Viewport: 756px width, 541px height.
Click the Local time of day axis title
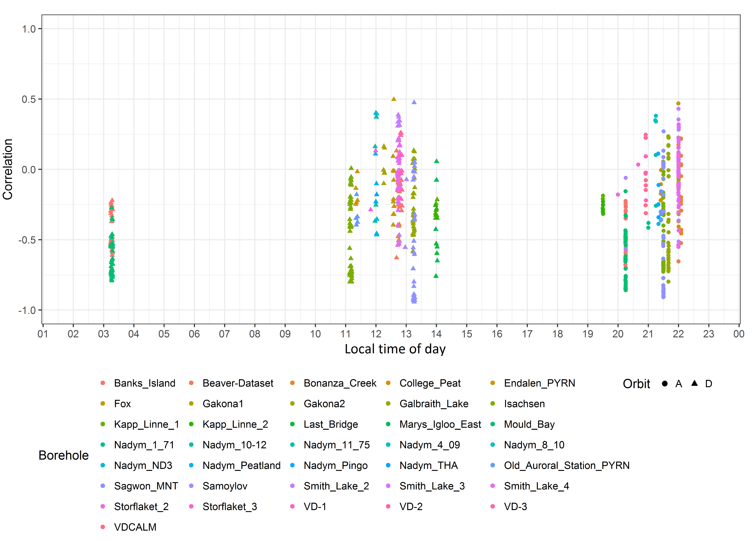[x=395, y=349]
